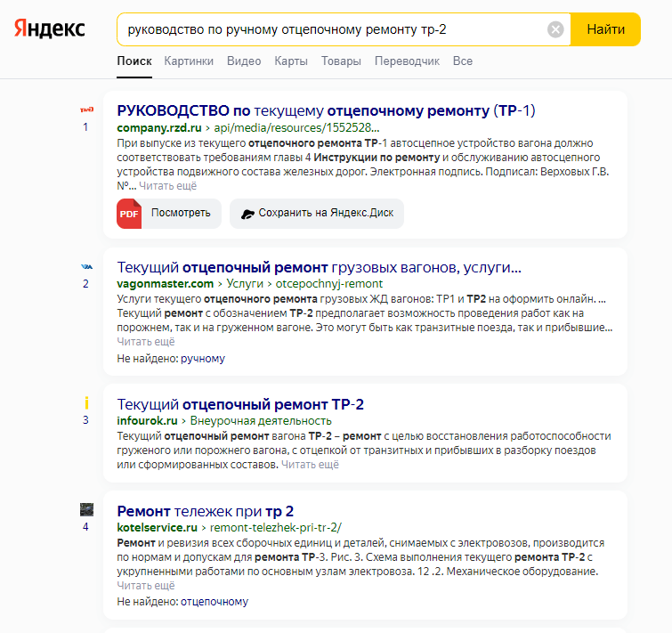The width and height of the screenshot is (672, 633).
Task: Click the kotelservice favicon beside fourth result
Action: coord(86,509)
